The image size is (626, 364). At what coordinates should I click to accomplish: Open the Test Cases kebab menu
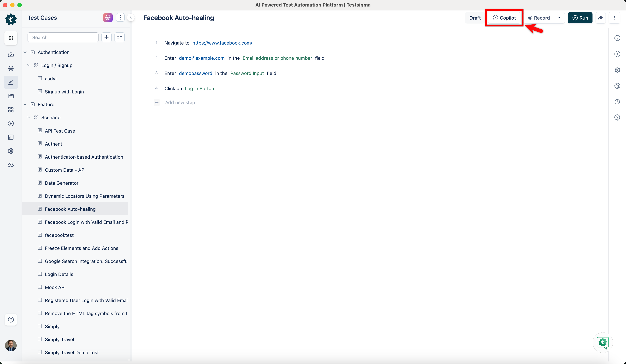[120, 18]
